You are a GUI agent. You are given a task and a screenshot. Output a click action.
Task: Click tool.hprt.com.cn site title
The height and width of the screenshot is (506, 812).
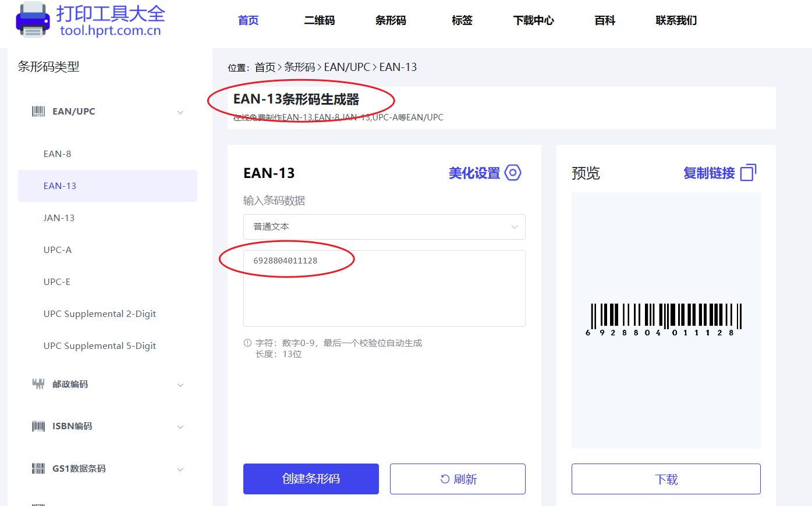pyautogui.click(x=111, y=30)
